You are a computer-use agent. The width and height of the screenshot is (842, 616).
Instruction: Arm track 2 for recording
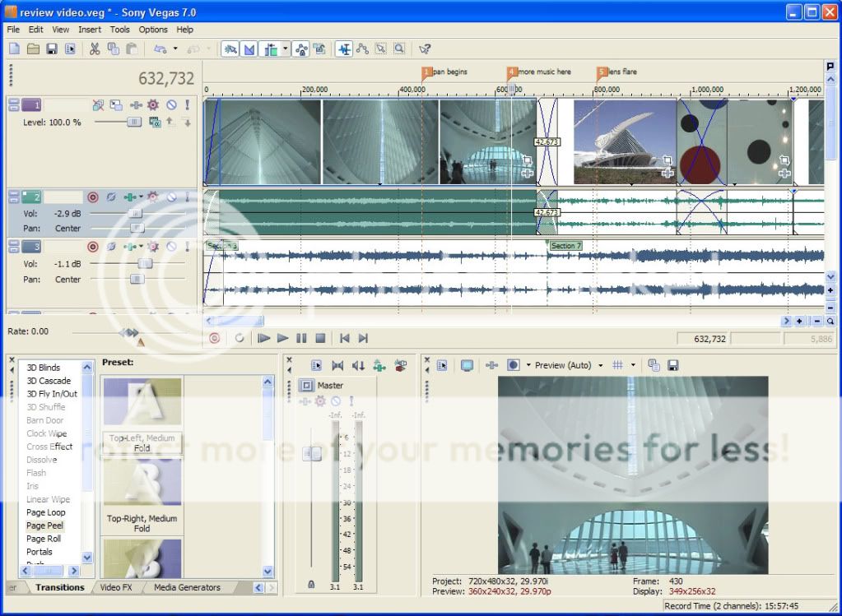click(93, 196)
